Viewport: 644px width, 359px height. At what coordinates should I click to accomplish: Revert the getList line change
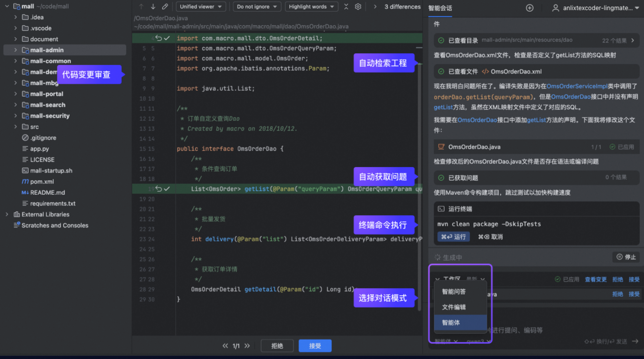[159, 189]
